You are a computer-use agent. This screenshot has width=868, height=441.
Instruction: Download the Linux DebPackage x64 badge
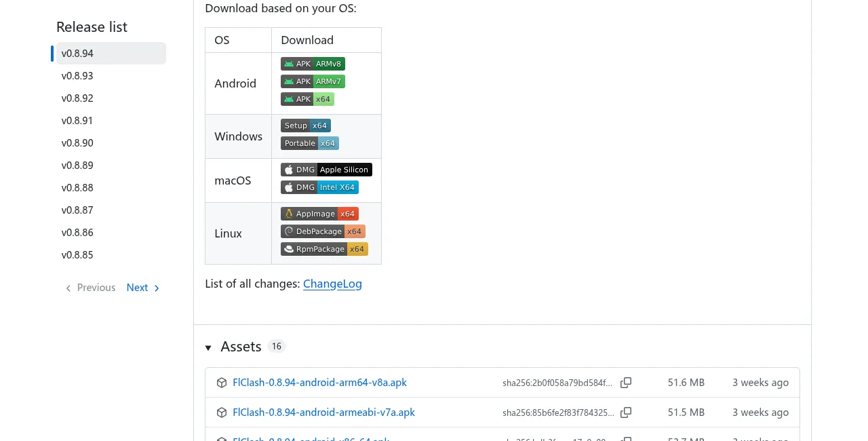tap(323, 231)
